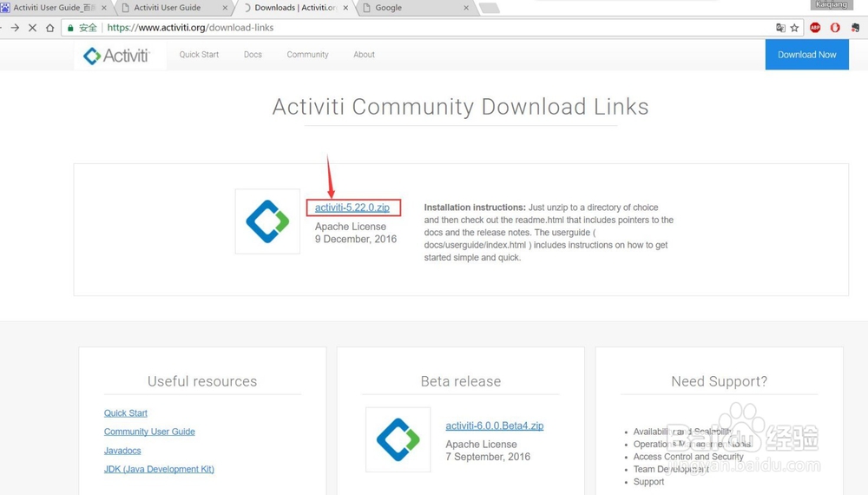Switch to second Activiti User Guide tab
868x495 pixels.
(x=168, y=8)
